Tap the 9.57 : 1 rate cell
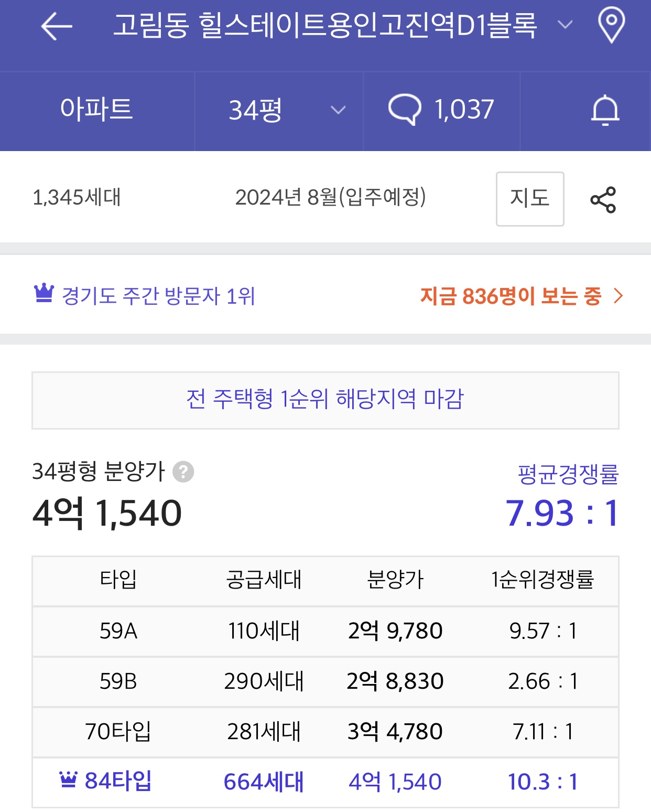The width and height of the screenshot is (651, 812). [544, 631]
